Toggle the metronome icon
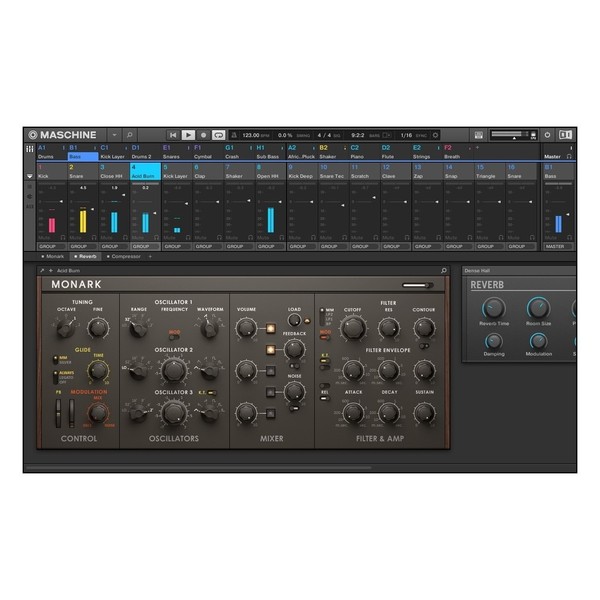The image size is (600, 600). click(234, 135)
